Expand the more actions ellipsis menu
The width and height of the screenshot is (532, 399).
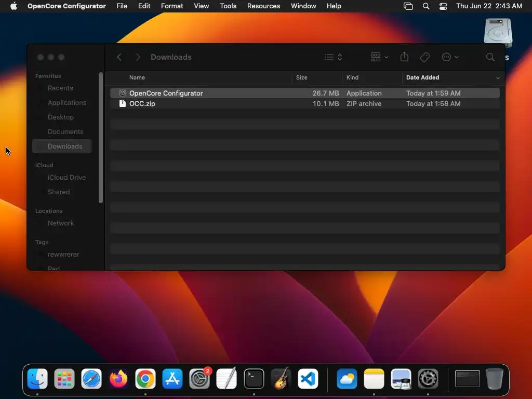click(450, 57)
